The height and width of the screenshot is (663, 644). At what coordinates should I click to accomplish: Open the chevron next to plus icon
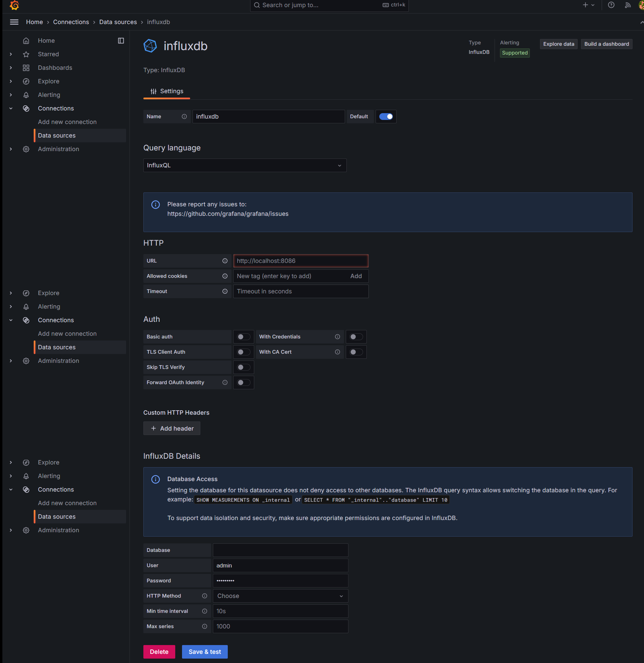click(593, 5)
